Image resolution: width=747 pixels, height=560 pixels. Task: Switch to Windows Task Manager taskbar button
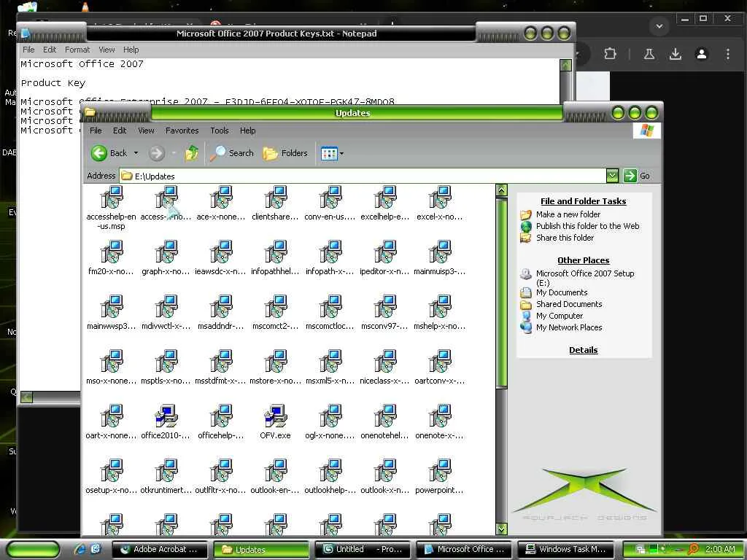565,549
